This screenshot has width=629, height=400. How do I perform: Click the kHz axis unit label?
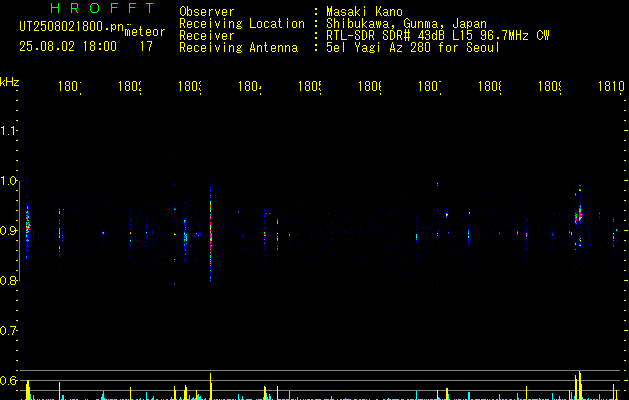pyautogui.click(x=10, y=82)
